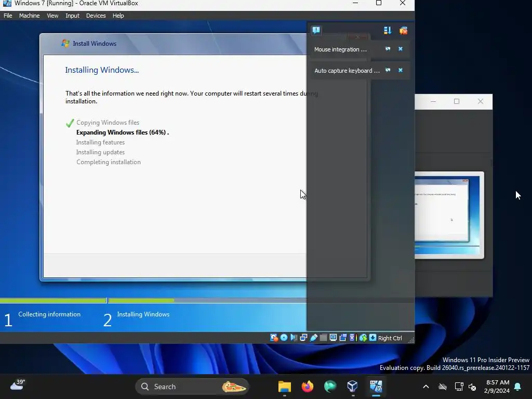Open File Explorer from the taskbar

[285, 387]
